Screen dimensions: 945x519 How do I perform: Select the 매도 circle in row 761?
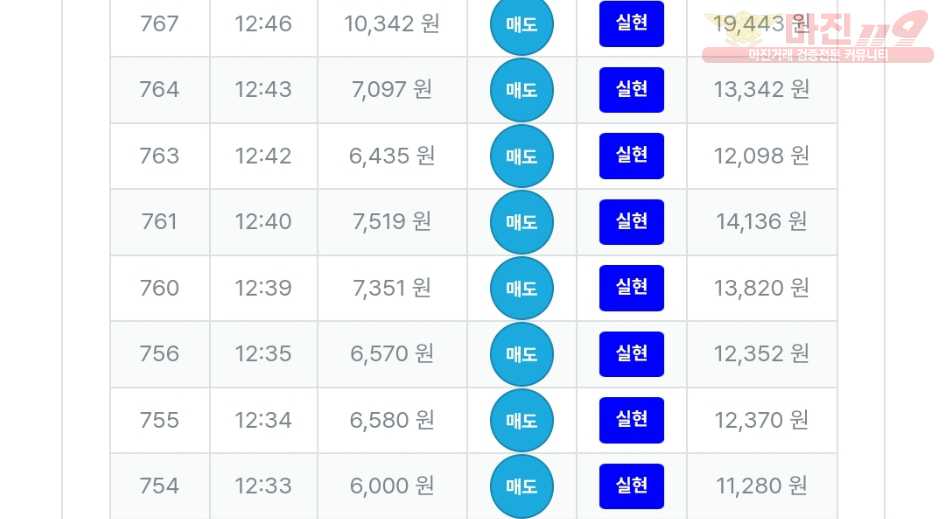point(521,222)
